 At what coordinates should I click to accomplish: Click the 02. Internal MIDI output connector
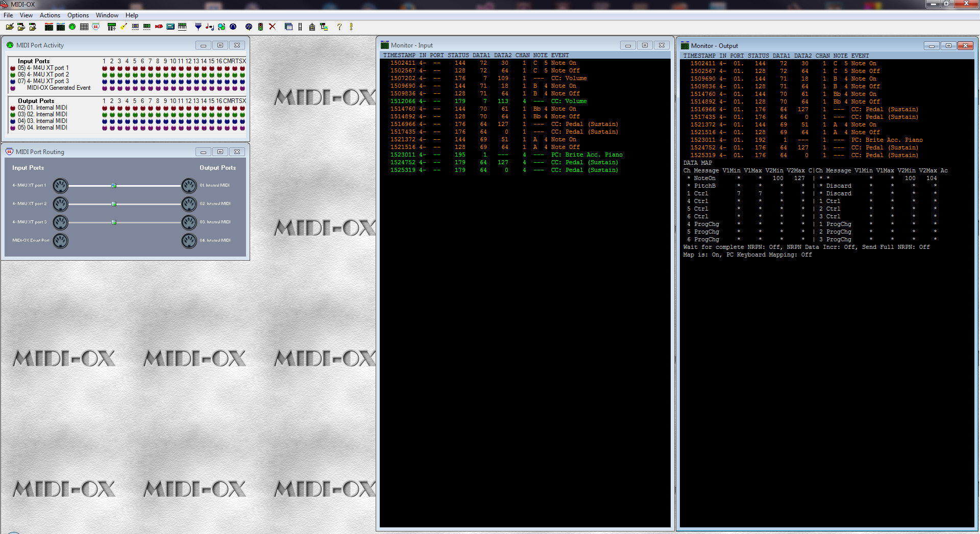[x=189, y=204]
